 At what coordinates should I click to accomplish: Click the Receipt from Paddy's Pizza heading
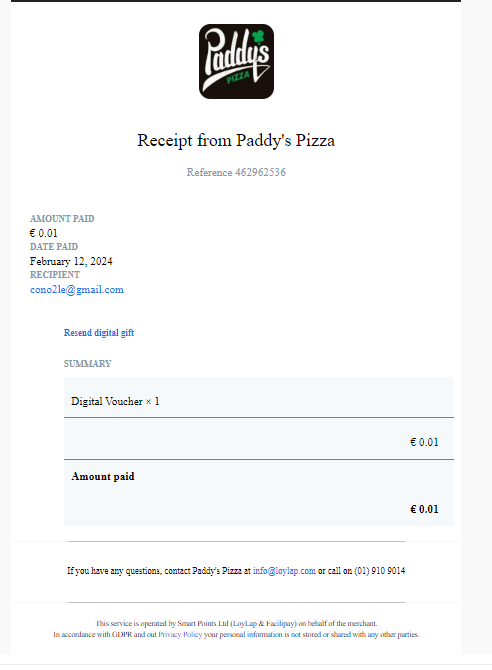(236, 141)
